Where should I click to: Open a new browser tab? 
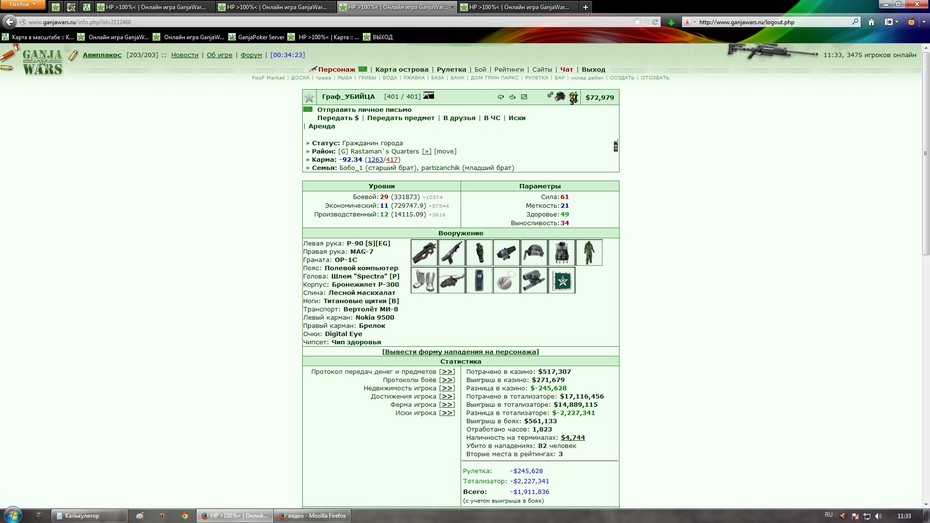click(x=585, y=7)
